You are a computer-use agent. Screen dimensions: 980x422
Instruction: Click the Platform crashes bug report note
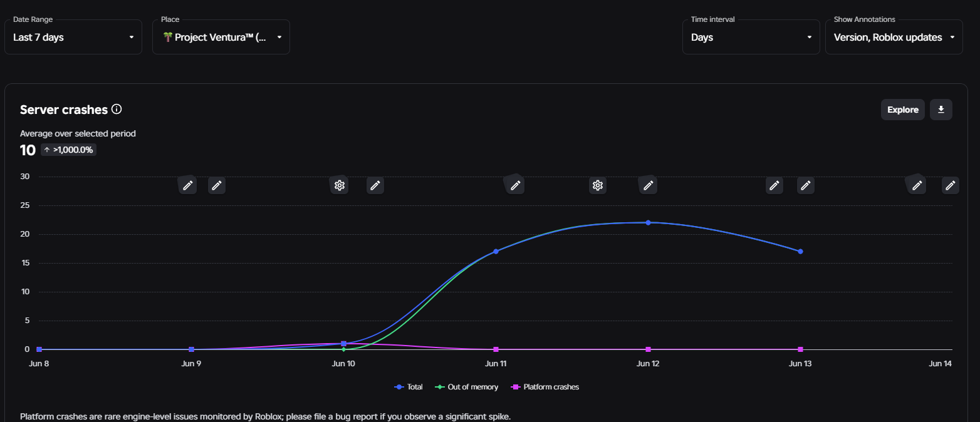coord(266,416)
